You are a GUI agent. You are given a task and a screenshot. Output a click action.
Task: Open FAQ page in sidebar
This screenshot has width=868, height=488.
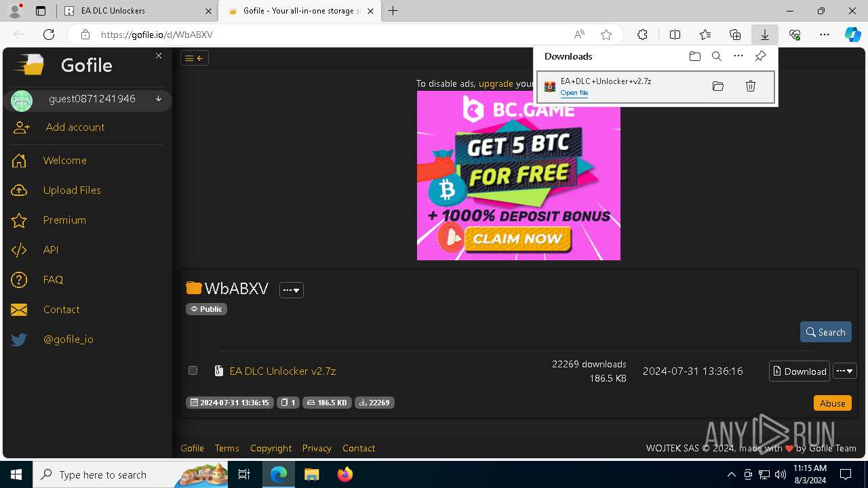coord(53,280)
